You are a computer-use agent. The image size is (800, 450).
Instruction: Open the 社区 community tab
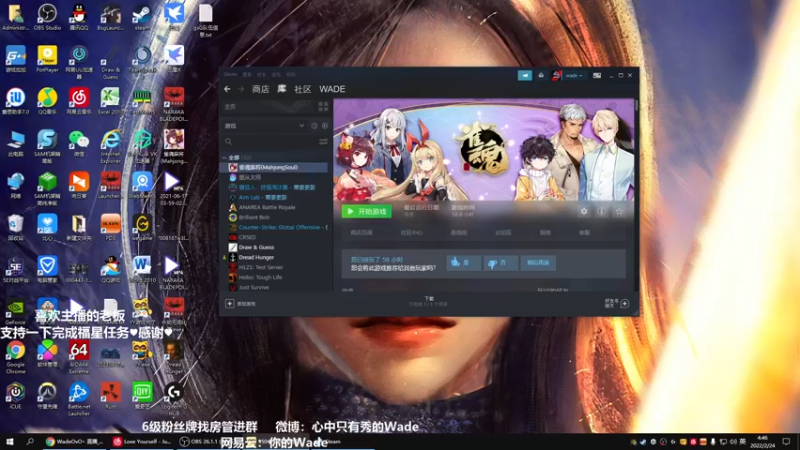point(303,89)
